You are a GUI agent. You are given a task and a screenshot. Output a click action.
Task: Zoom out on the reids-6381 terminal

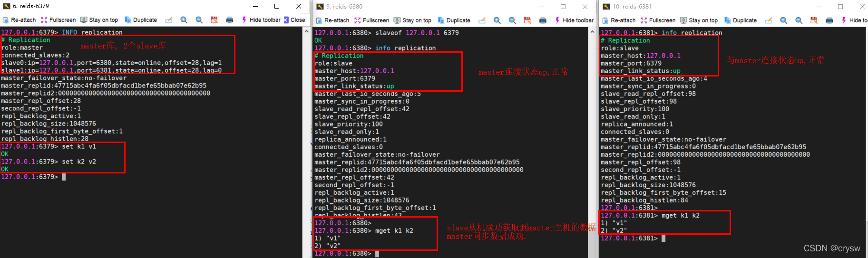799,20
